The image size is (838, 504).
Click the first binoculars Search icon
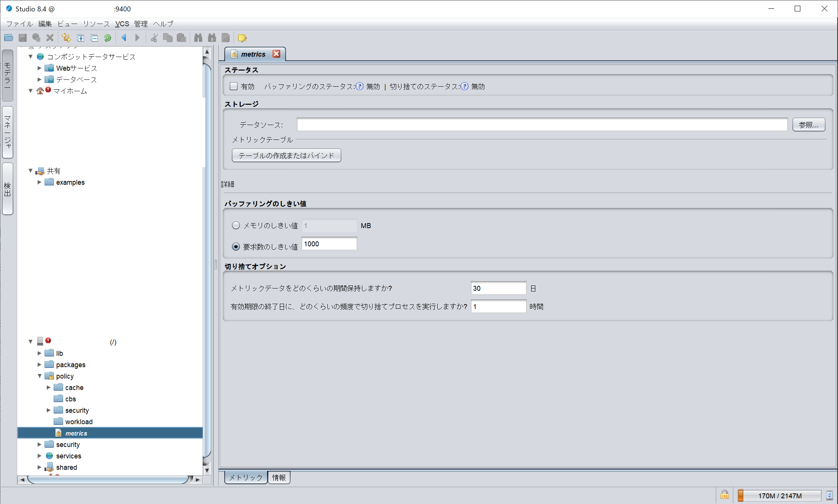tap(198, 38)
